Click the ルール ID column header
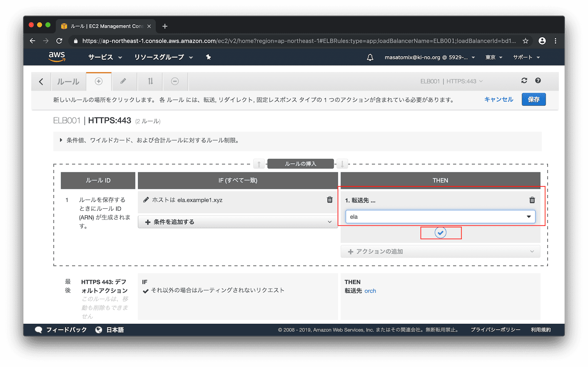The height and width of the screenshot is (367, 588). click(x=98, y=180)
